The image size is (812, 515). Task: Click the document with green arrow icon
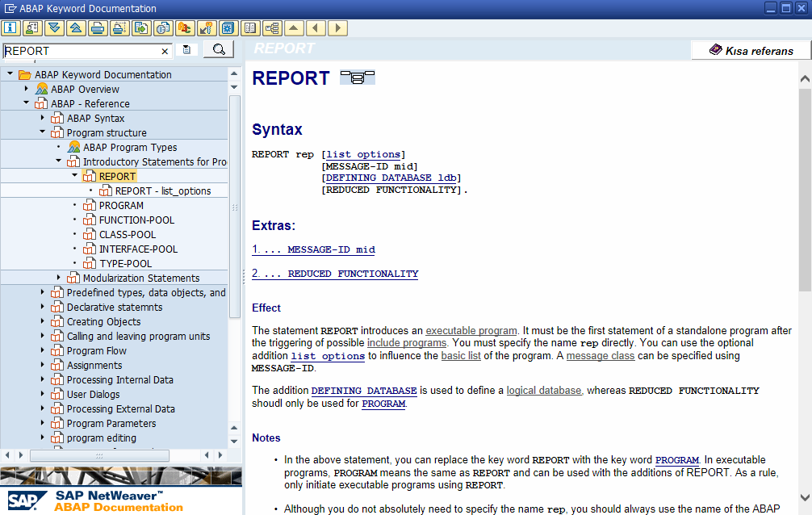(141, 28)
